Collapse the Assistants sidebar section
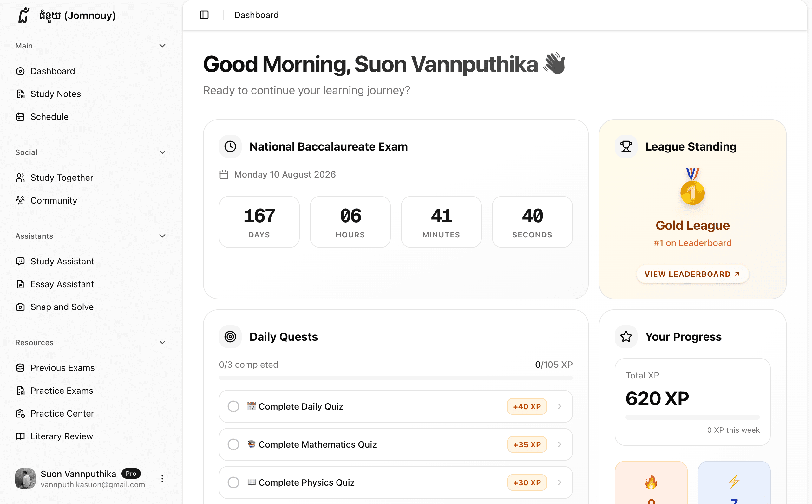The image size is (812, 504). pos(162,236)
